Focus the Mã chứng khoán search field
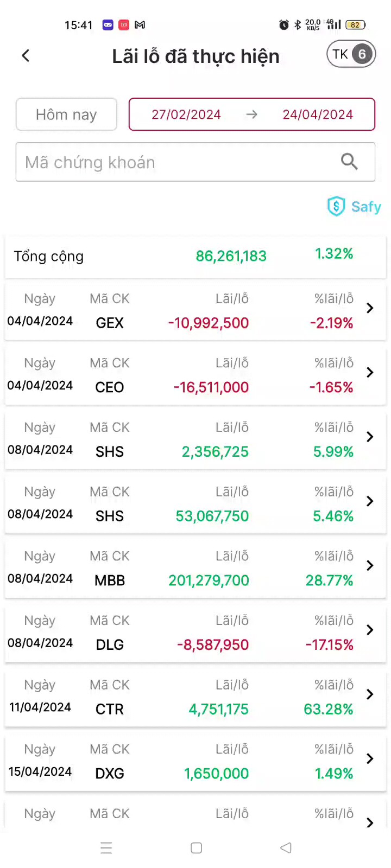This screenshot has width=391, height=868. coord(195,162)
